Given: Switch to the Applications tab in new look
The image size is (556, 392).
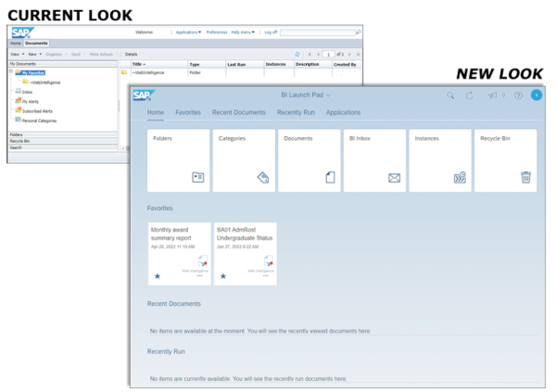Looking at the screenshot, I should point(343,112).
